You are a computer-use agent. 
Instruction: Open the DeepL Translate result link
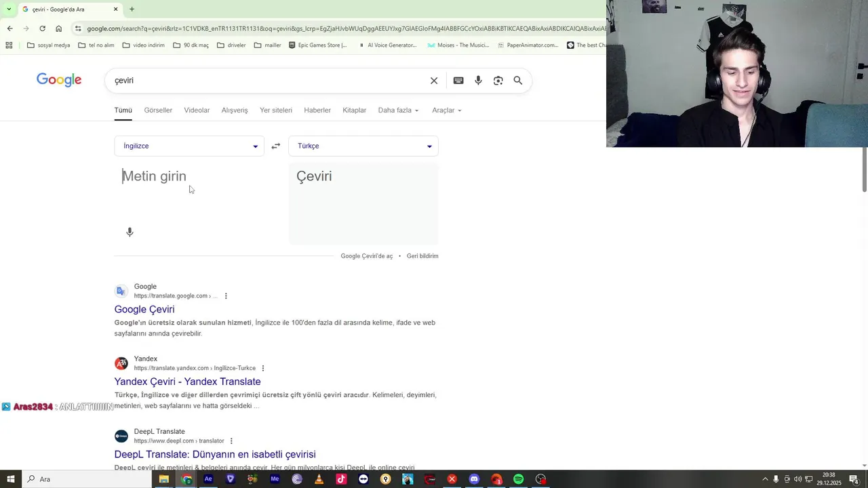coord(215,454)
